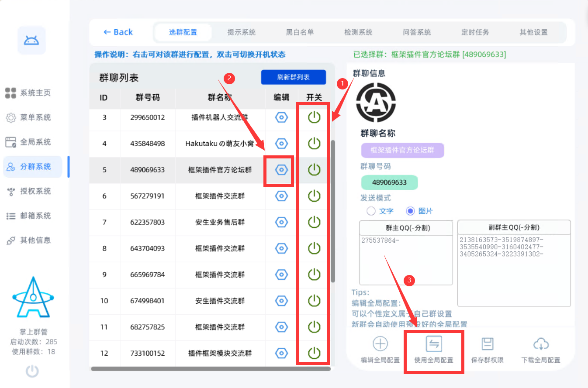This screenshot has width=588, height=388.
Task: Click the group list vertical scrollbar
Action: [x=332, y=209]
